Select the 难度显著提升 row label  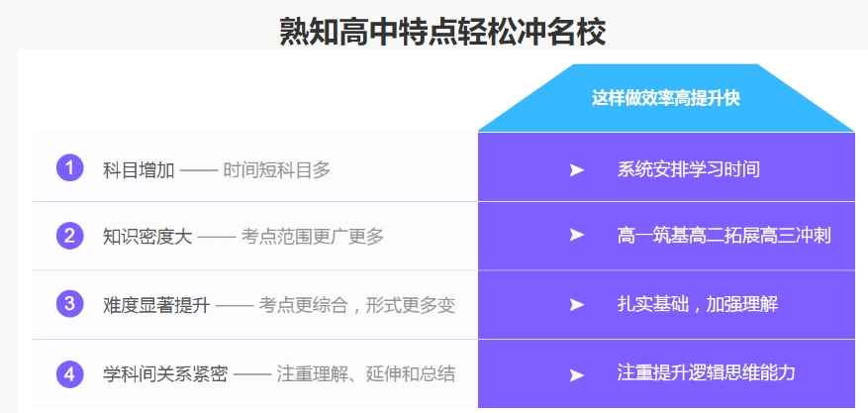[156, 305]
